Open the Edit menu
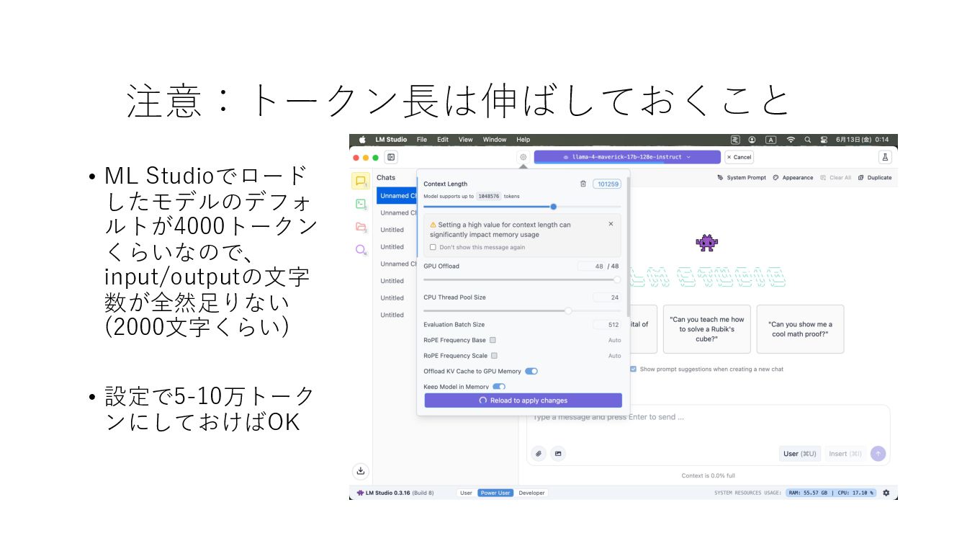 tap(443, 140)
